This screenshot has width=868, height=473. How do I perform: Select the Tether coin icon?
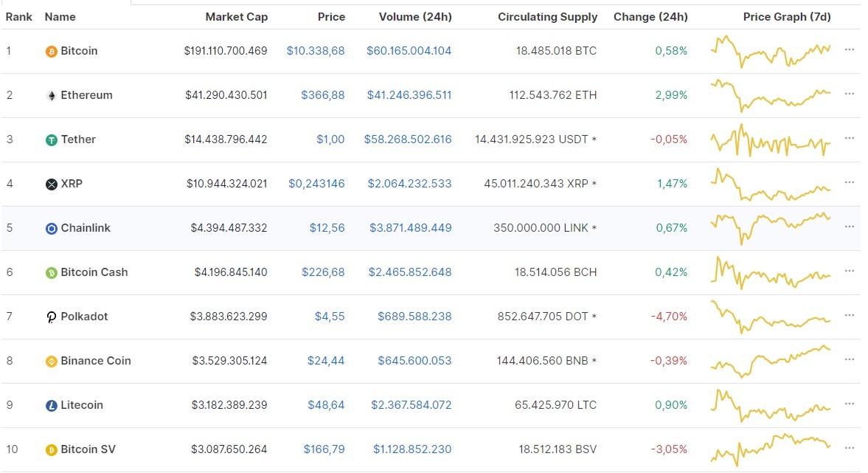[x=50, y=139]
